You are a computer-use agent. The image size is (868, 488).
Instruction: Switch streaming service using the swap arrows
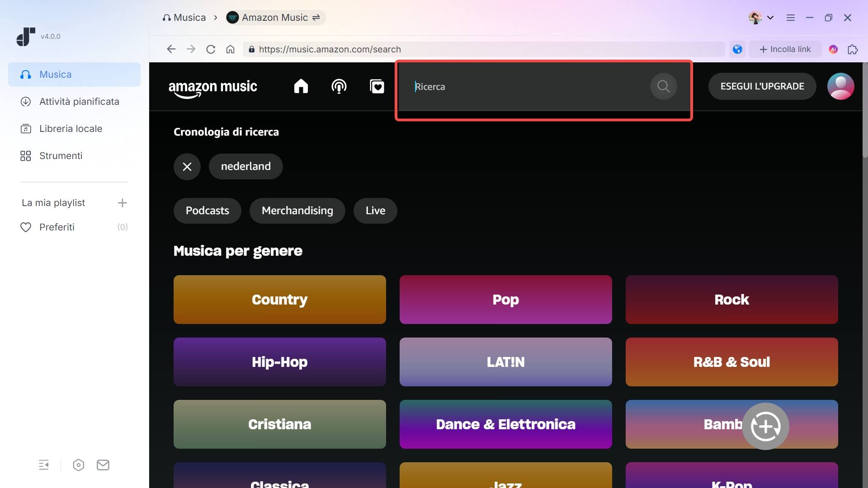[x=316, y=17]
